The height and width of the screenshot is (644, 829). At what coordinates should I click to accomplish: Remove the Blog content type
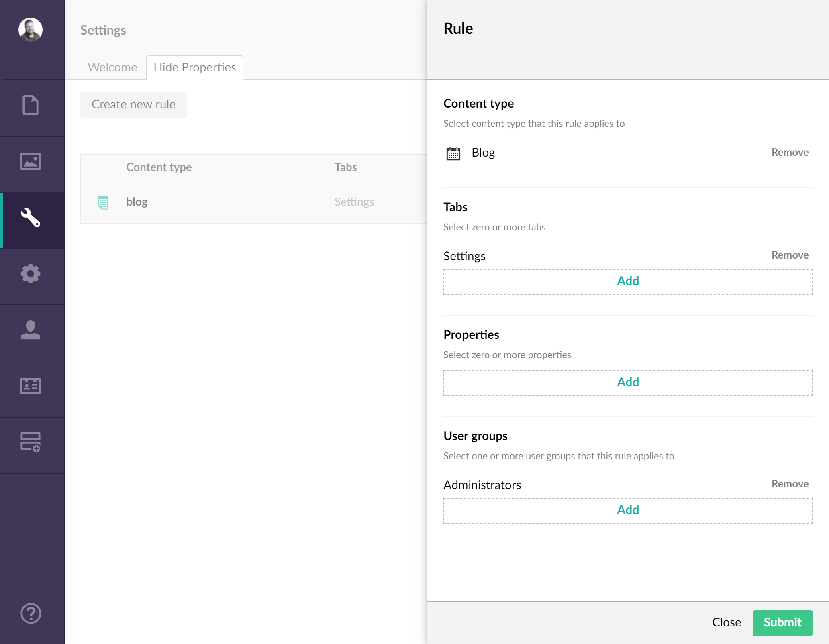click(789, 153)
